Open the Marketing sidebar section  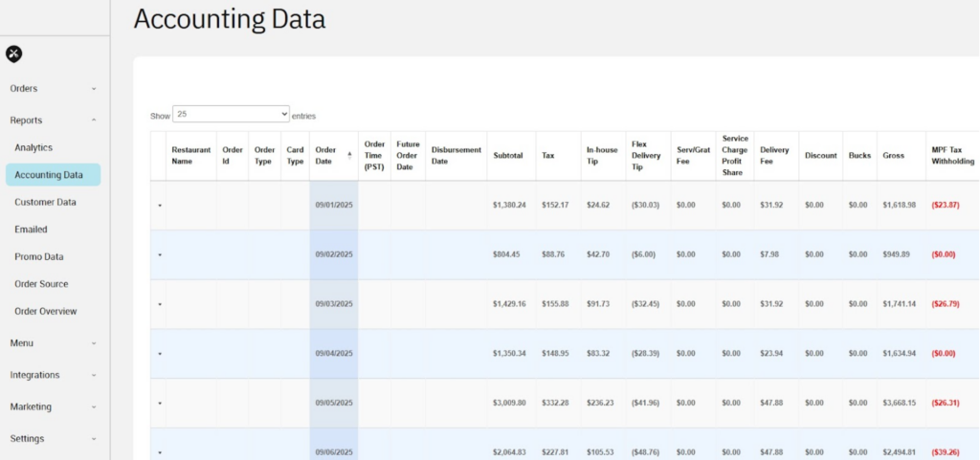click(x=93, y=406)
